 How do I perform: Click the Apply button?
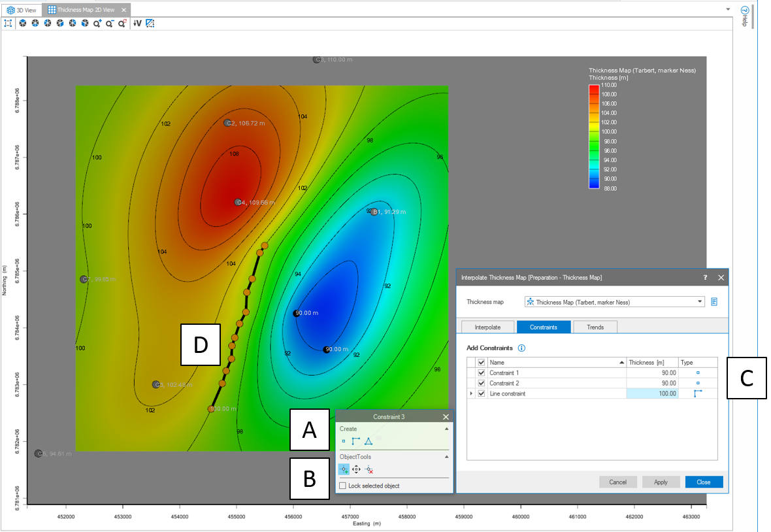coord(661,482)
